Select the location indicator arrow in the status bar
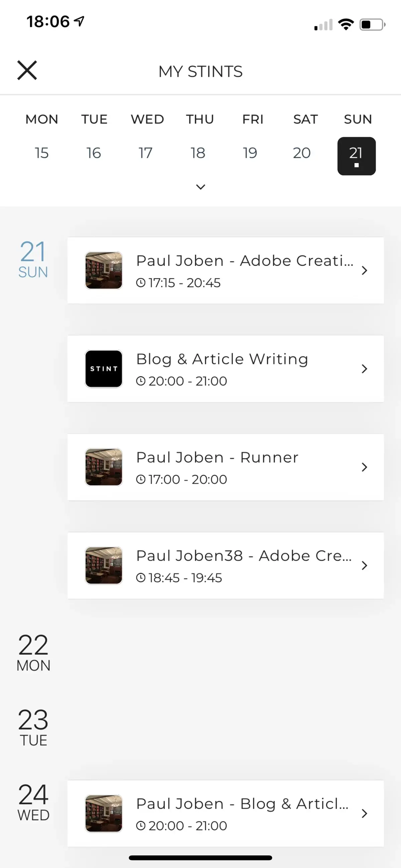 tap(79, 21)
